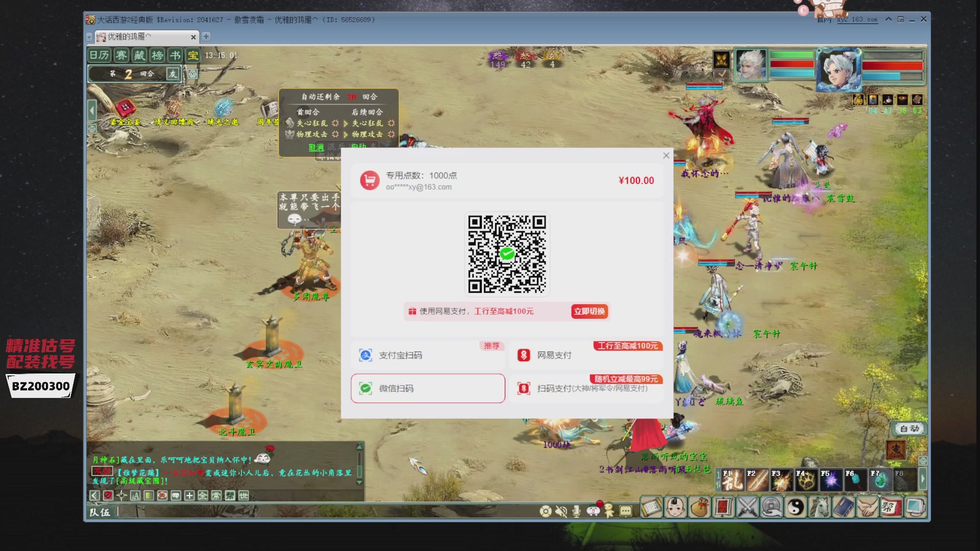Toggle the 自动 auto-battle button
The width and height of the screenshot is (980, 551).
click(x=910, y=429)
